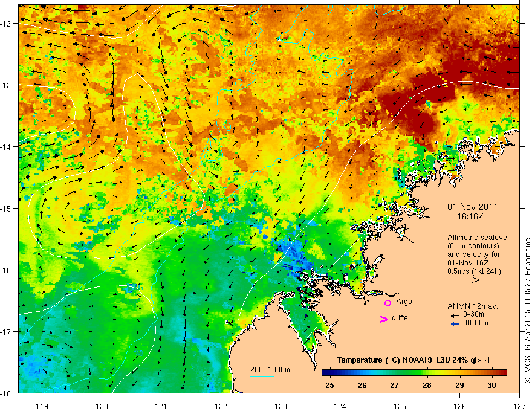Click longitude axis label 126
The height and width of the screenshot is (411, 532).
point(459,406)
